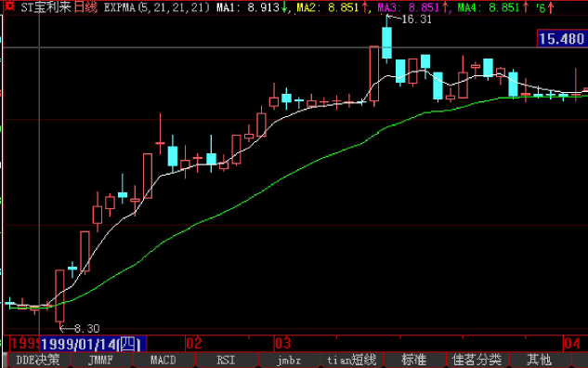Select the RSI indicator tab
This screenshot has height=368, width=588.
pos(226,361)
